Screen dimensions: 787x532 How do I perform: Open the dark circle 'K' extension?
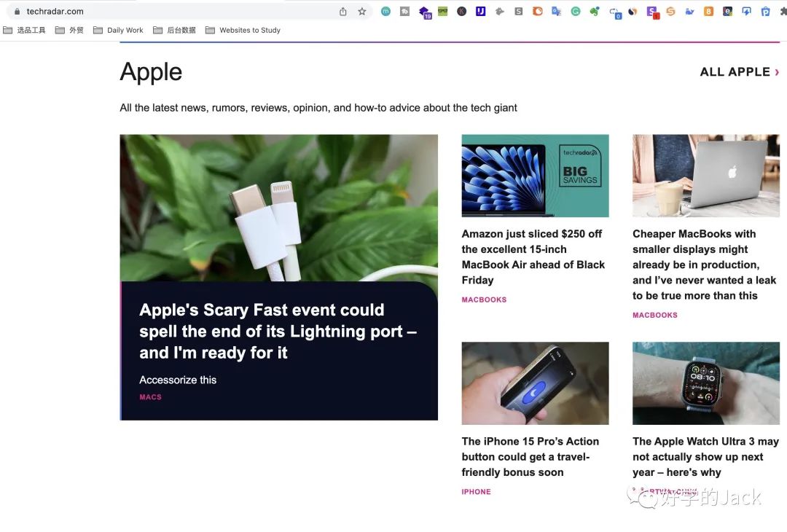pyautogui.click(x=462, y=11)
